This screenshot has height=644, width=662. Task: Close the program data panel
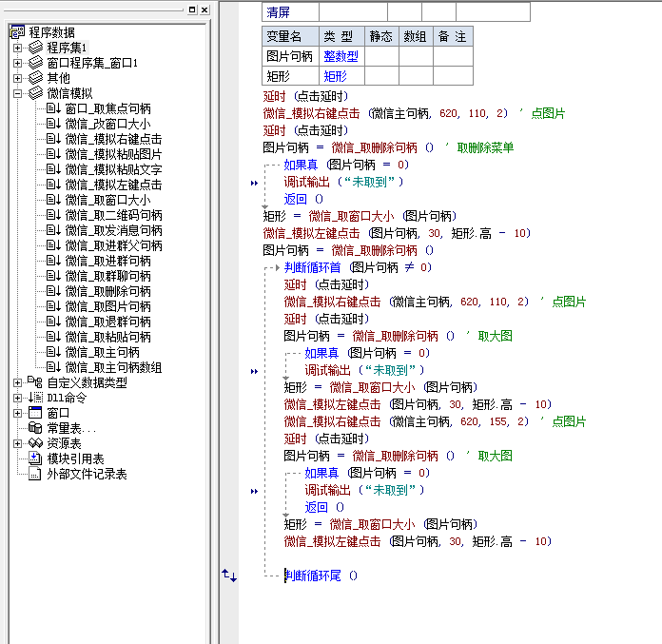(204, 10)
